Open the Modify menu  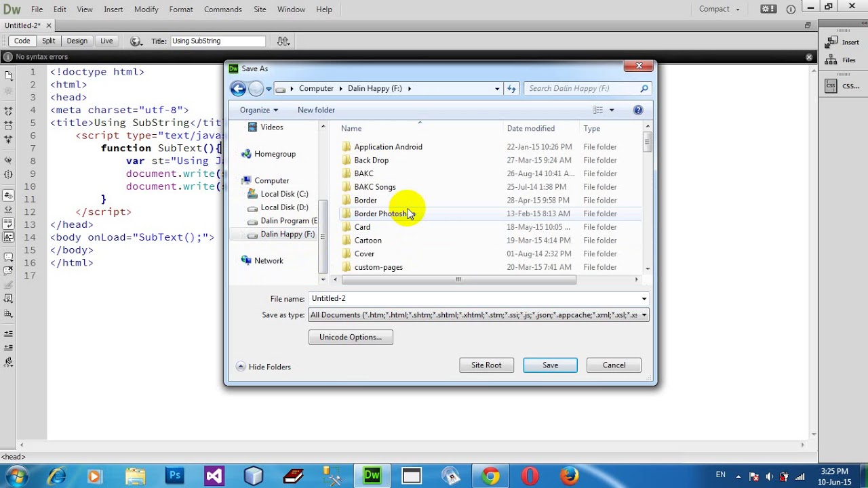pos(146,9)
